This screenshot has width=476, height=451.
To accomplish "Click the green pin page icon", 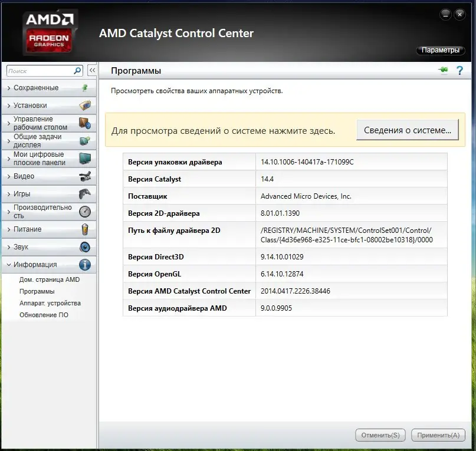I will [443, 70].
